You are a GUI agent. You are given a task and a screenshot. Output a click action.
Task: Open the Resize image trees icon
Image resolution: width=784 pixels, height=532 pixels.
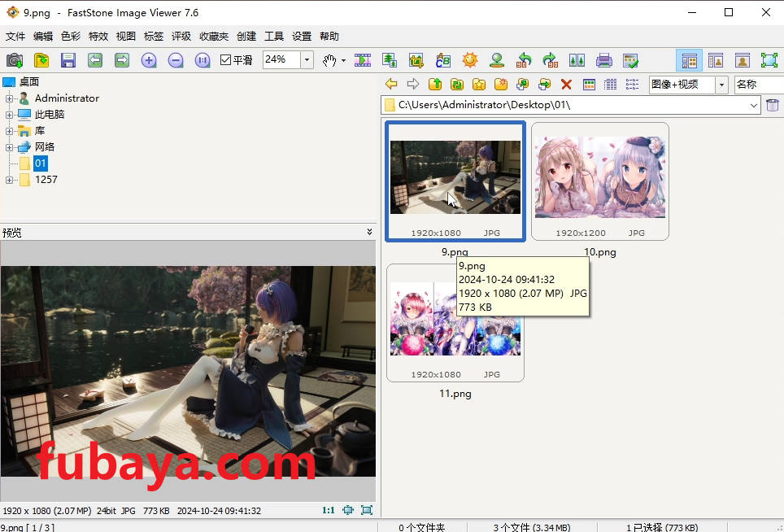pos(390,60)
